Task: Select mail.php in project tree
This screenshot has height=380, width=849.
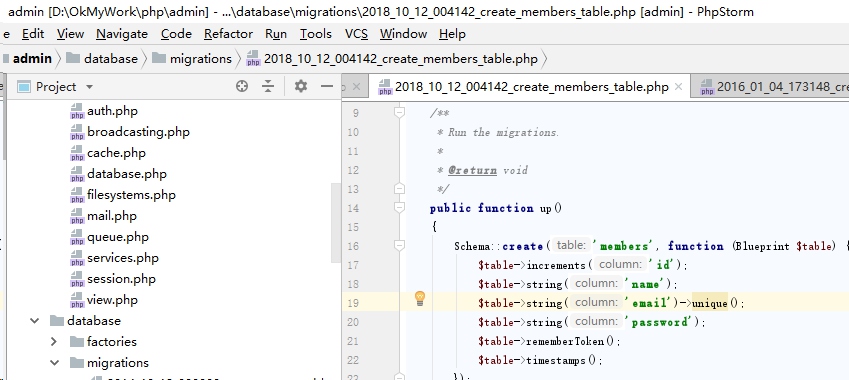Action: click(x=112, y=216)
